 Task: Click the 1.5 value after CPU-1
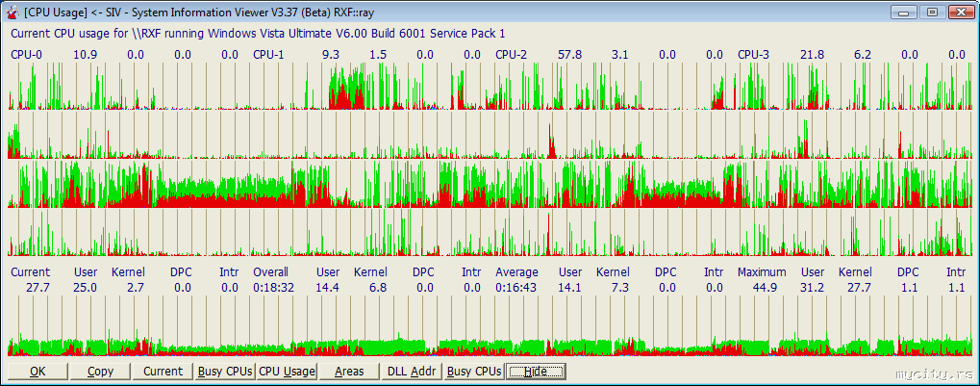378,55
